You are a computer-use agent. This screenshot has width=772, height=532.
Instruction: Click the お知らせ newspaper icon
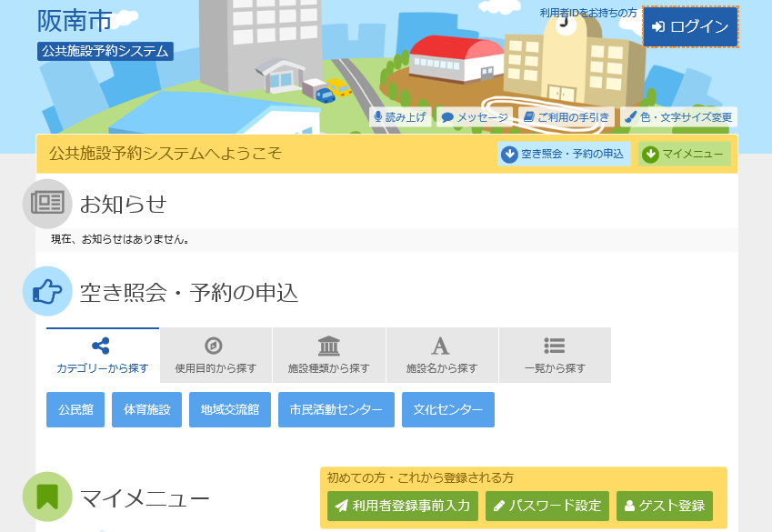45,204
